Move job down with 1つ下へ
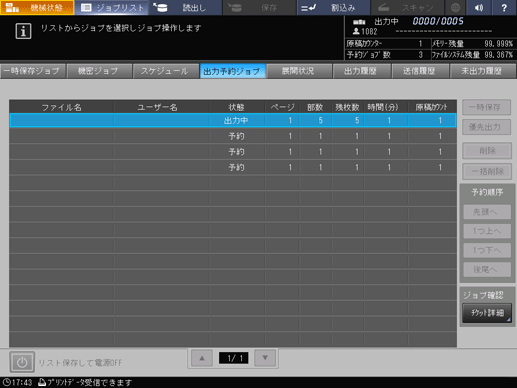The image size is (517, 388). click(487, 250)
